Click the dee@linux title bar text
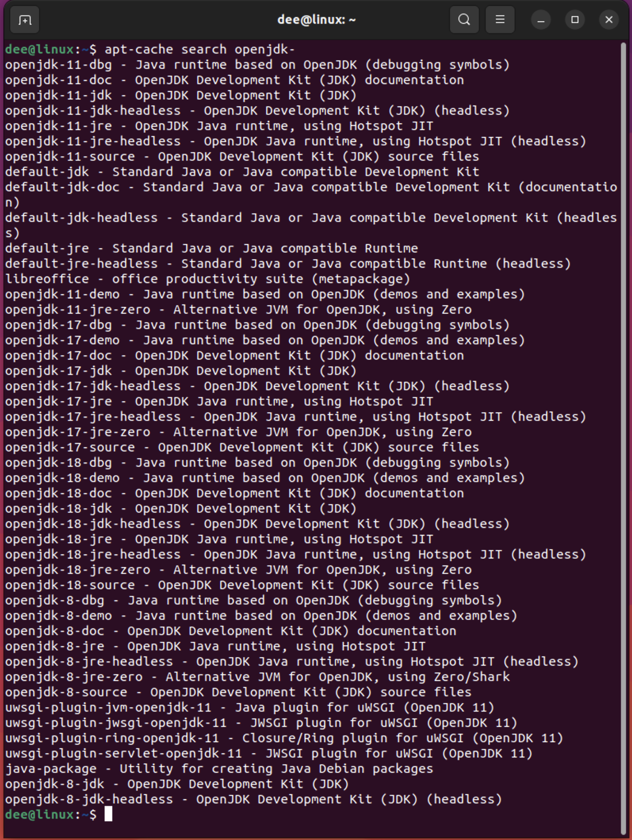 coord(316,20)
